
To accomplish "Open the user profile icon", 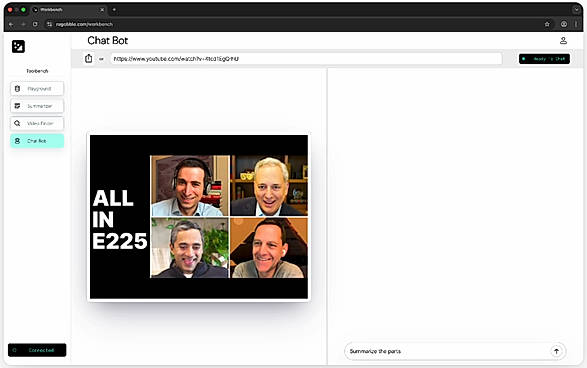I will pyautogui.click(x=563, y=40).
